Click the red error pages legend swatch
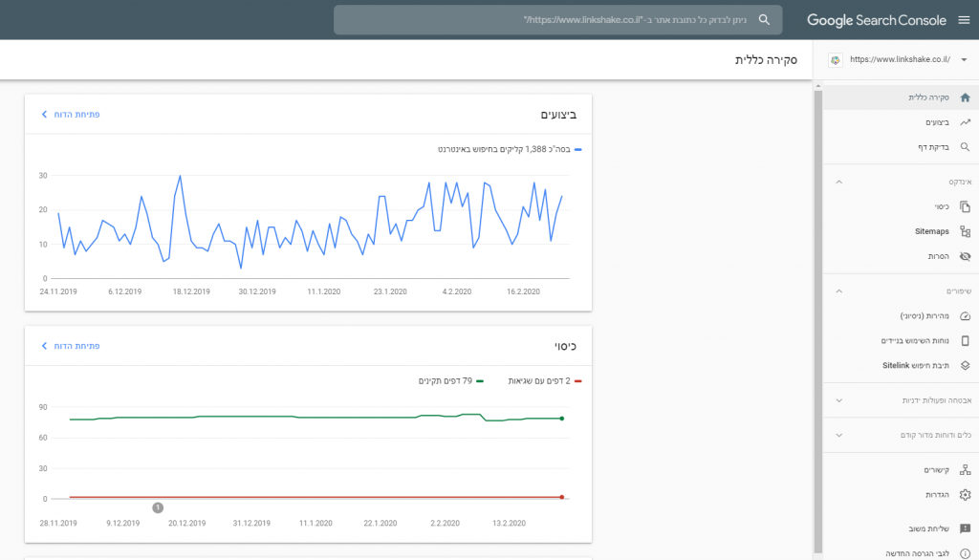This screenshot has width=979, height=560. pos(578,381)
